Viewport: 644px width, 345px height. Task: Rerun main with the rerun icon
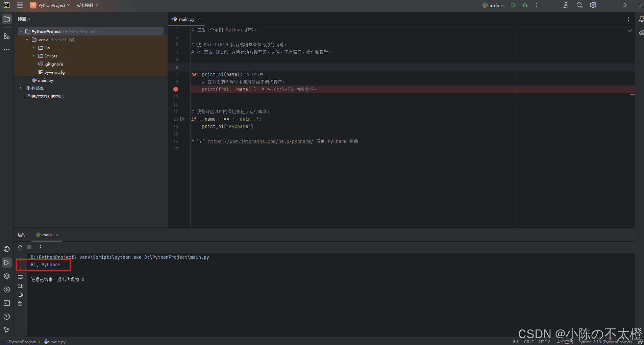[21, 247]
